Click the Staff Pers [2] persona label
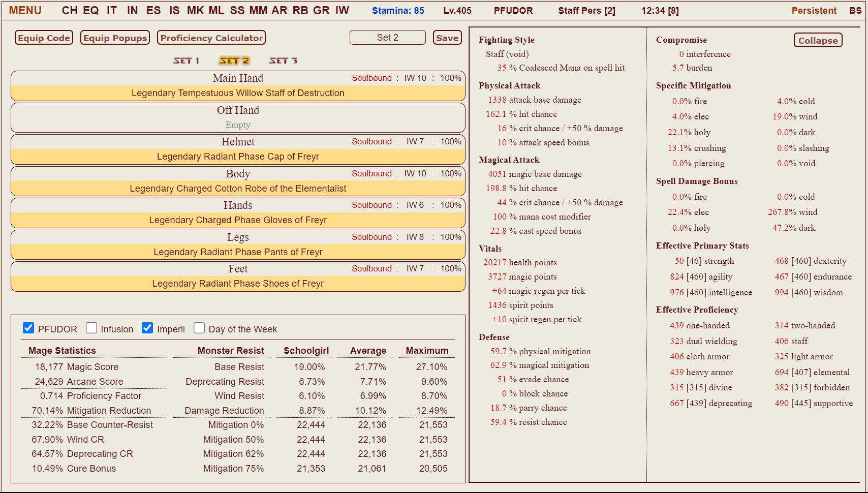868x493 pixels. pos(586,11)
